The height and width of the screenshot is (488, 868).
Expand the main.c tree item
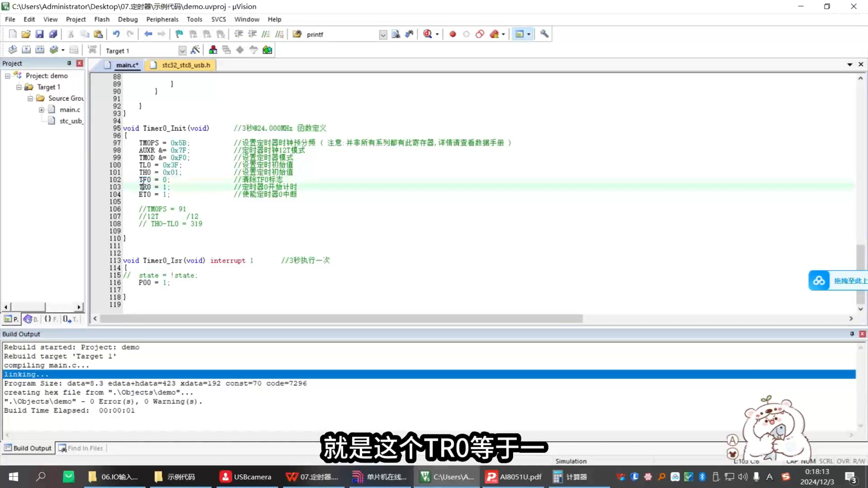(41, 109)
